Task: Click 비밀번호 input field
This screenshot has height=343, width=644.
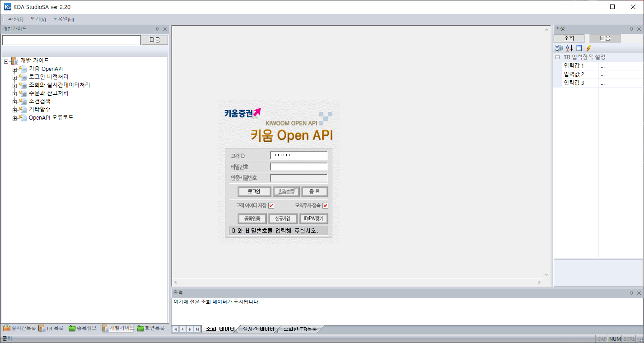Action: pos(299,167)
